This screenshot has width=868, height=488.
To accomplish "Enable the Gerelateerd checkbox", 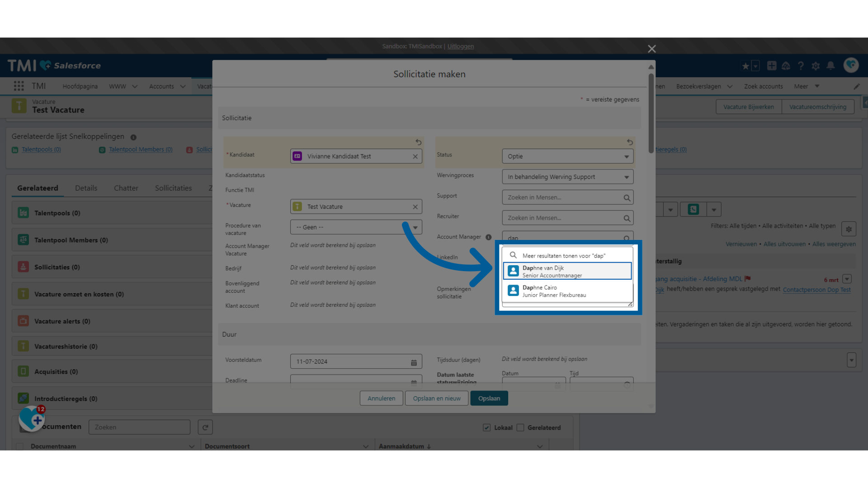I will (520, 428).
